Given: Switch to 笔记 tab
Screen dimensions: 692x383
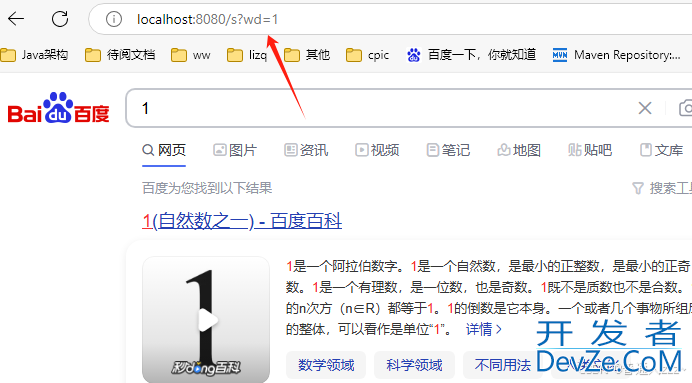Looking at the screenshot, I should pyautogui.click(x=448, y=150).
